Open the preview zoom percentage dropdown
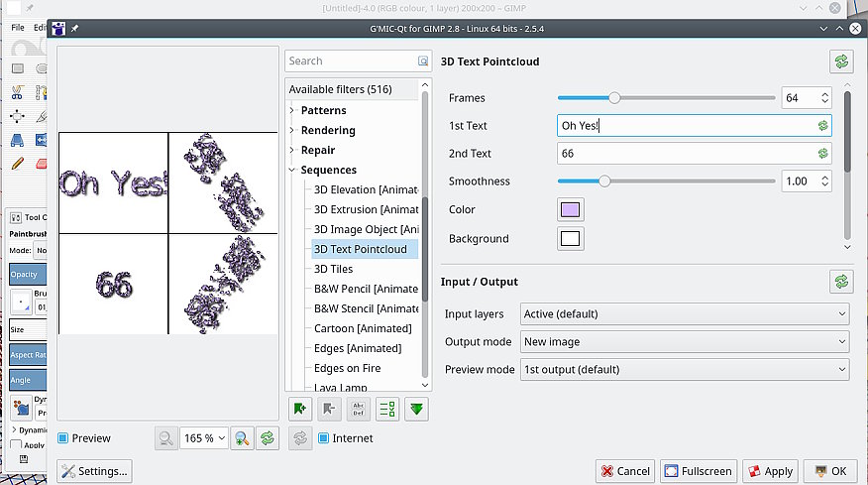 pos(204,438)
